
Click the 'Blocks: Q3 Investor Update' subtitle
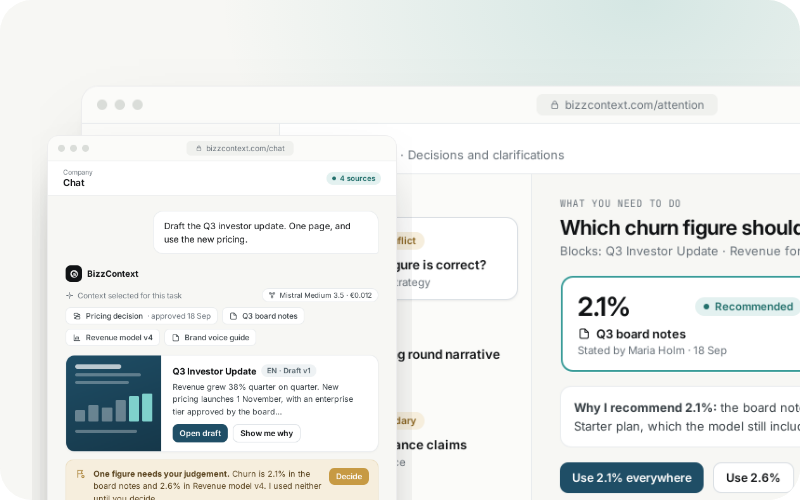pyautogui.click(x=680, y=252)
